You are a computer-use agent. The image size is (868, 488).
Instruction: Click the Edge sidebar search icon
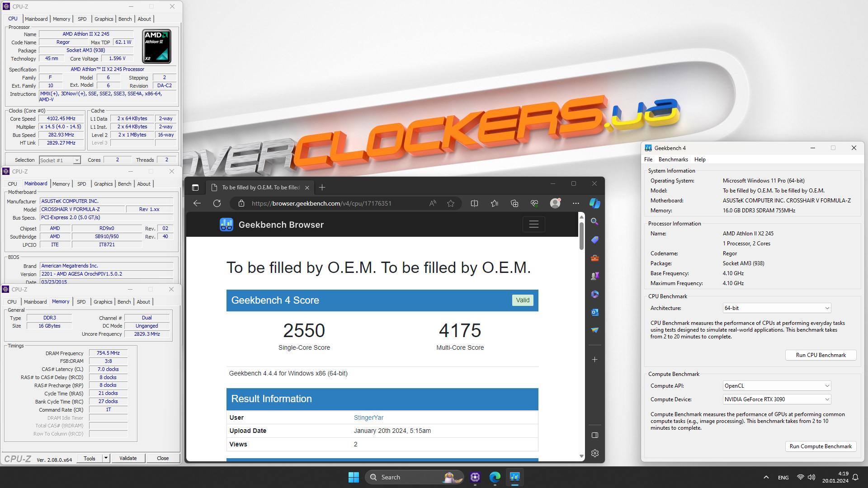coord(595,221)
